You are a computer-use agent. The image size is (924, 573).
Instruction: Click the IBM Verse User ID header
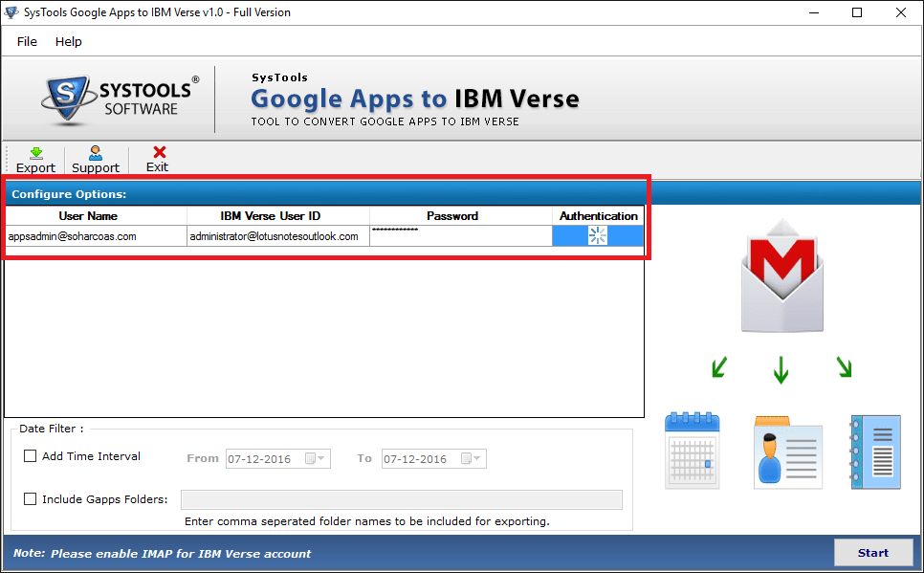pyautogui.click(x=278, y=216)
